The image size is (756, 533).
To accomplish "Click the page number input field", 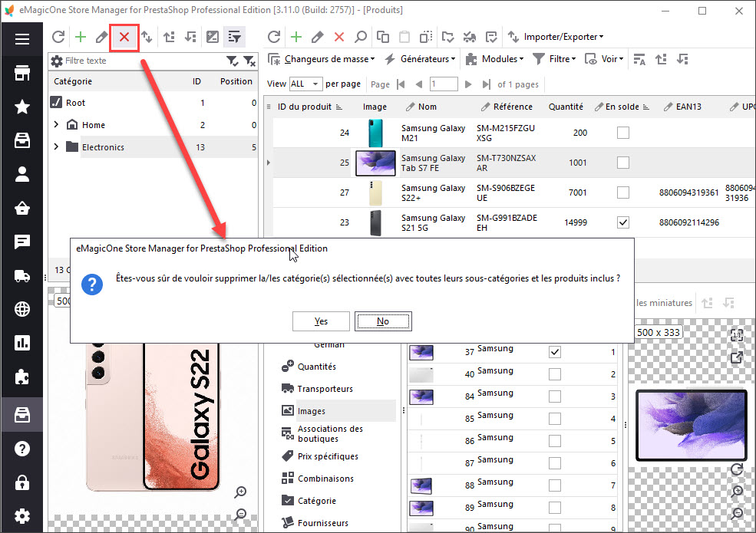I will 443,84.
